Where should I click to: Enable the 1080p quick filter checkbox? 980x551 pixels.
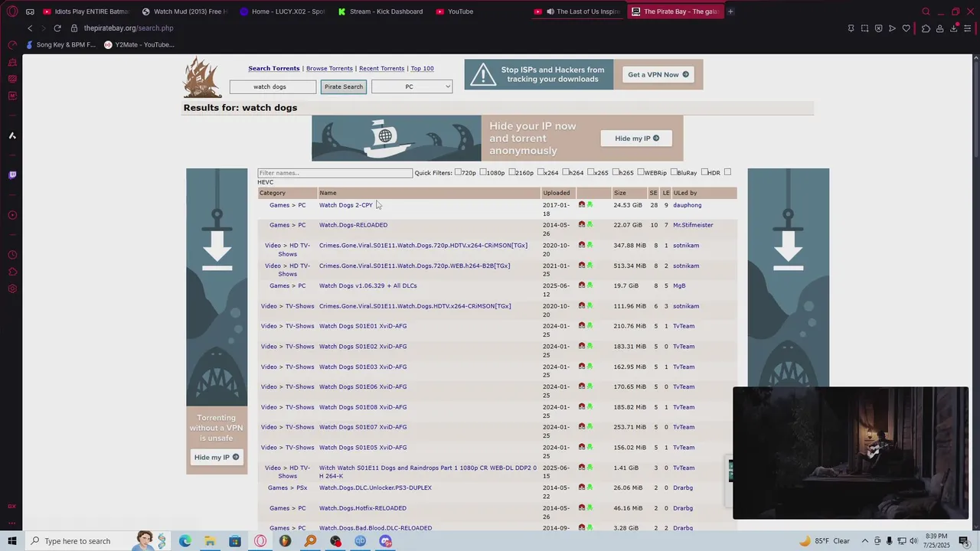click(483, 172)
